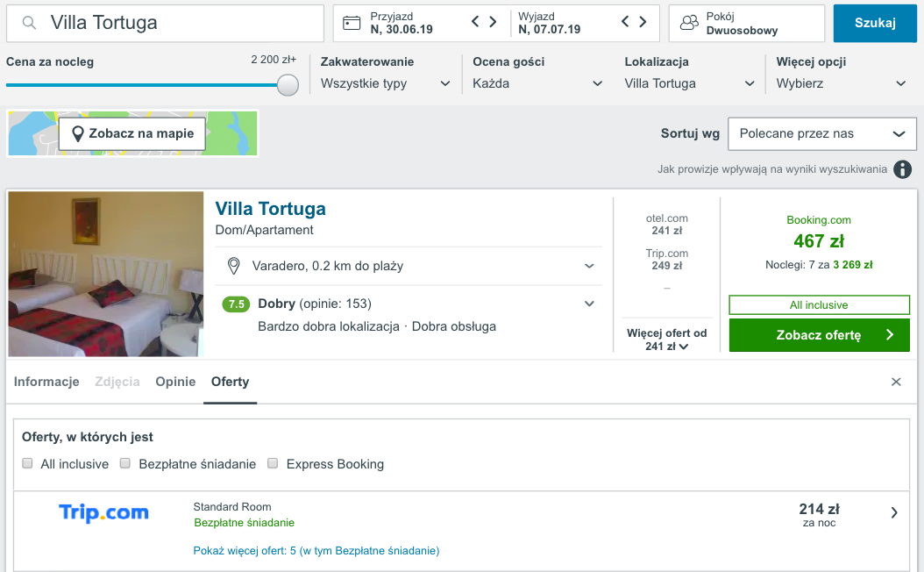
Task: Click Noclegi: 7 za 3 269 zł text
Action: pos(819,265)
